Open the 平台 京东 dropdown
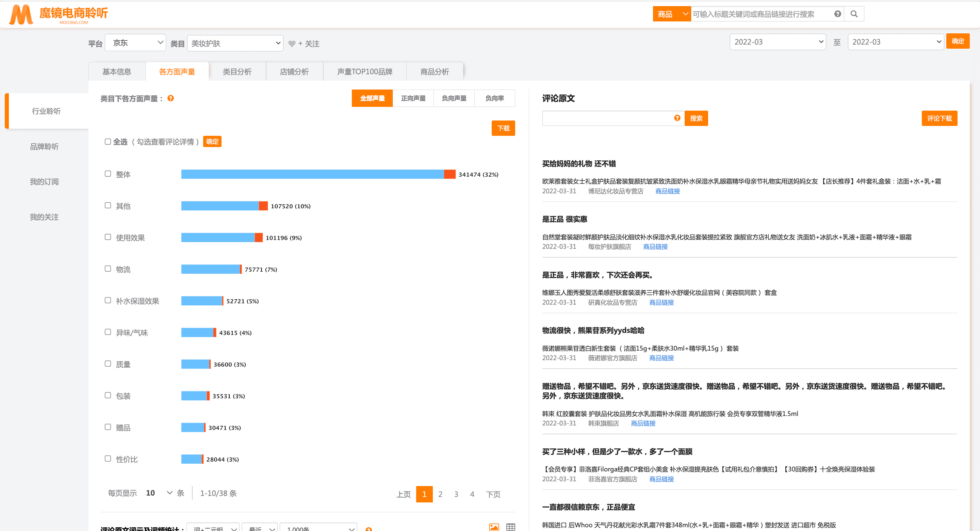Screen dimensions: 980x531 [x=135, y=43]
